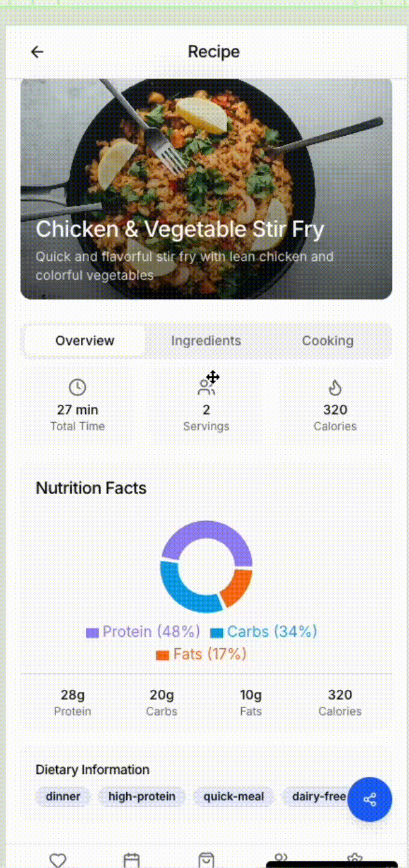Viewport: 409px width, 868px height.
Task: Open the meal calendar icon in bottom navigation
Action: (x=131, y=859)
